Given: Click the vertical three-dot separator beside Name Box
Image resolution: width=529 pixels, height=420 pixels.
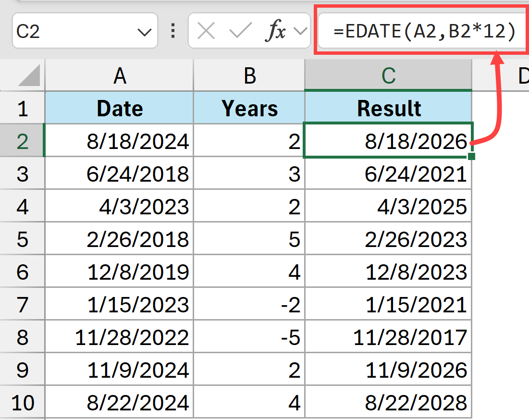Looking at the screenshot, I should tap(172, 31).
